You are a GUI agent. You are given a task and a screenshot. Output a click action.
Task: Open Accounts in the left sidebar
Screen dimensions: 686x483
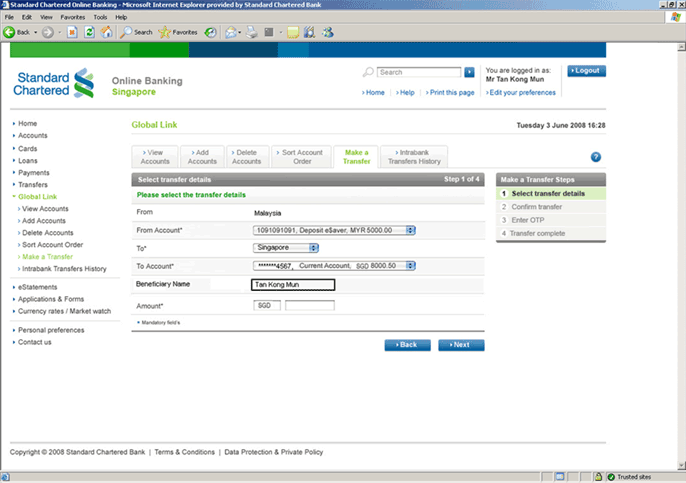[32, 136]
